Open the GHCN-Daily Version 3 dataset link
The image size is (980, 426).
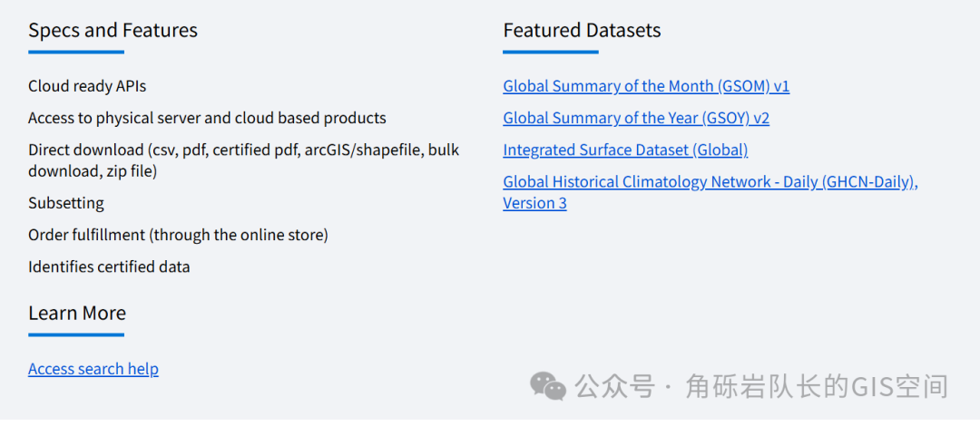(x=710, y=182)
